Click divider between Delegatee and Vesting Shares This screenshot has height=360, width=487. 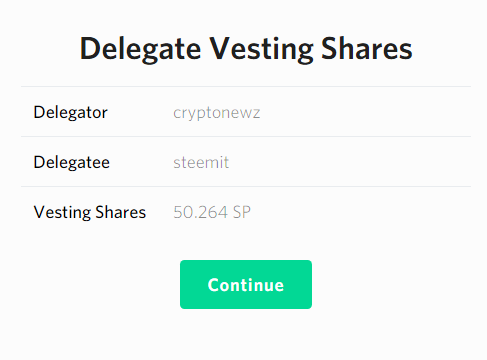point(246,186)
